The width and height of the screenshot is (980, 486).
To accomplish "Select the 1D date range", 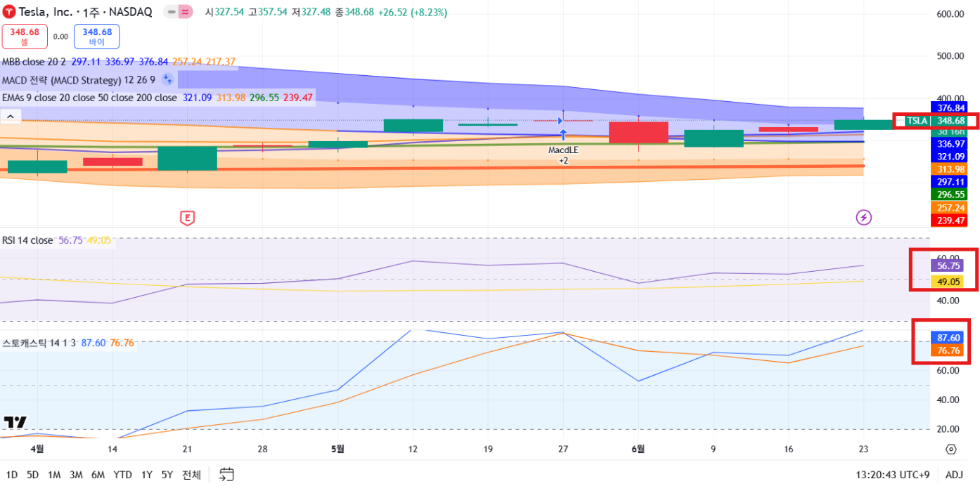I will (x=12, y=475).
